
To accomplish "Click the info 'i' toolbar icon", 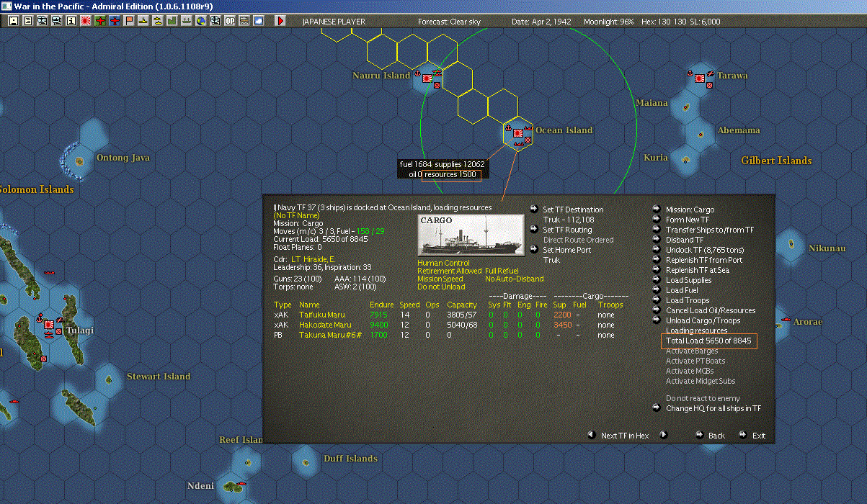I will 71,21.
